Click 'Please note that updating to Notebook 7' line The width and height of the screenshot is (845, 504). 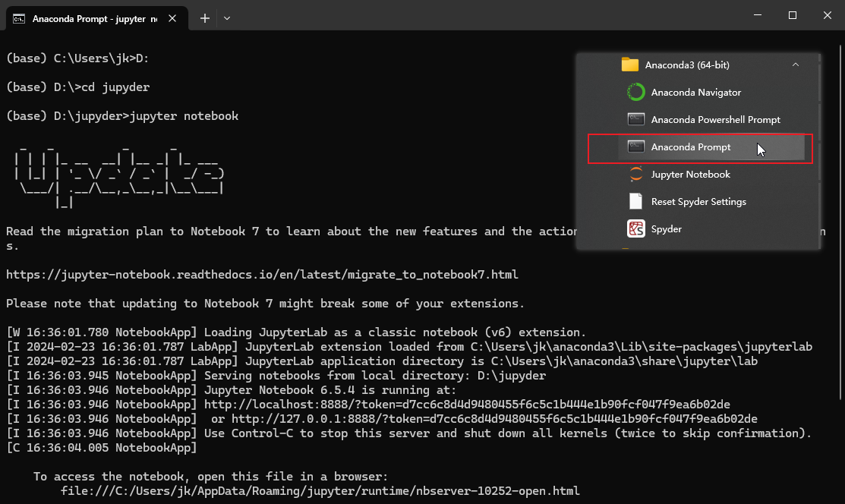click(x=265, y=304)
